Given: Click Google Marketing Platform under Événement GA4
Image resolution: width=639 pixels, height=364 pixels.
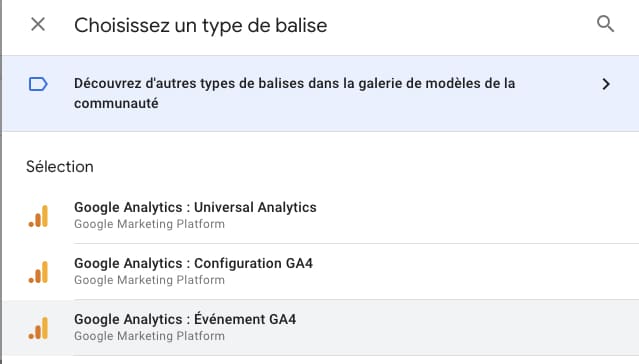Looking at the screenshot, I should [149, 336].
